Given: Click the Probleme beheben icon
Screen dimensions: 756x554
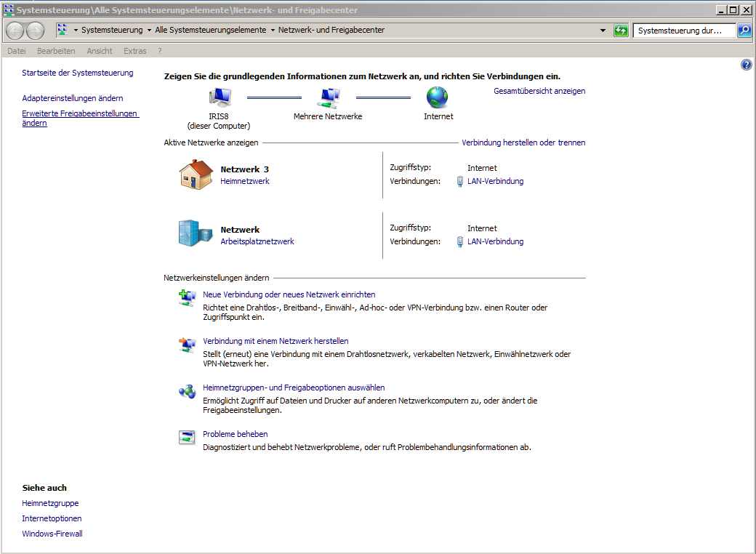Looking at the screenshot, I should coord(187,437).
